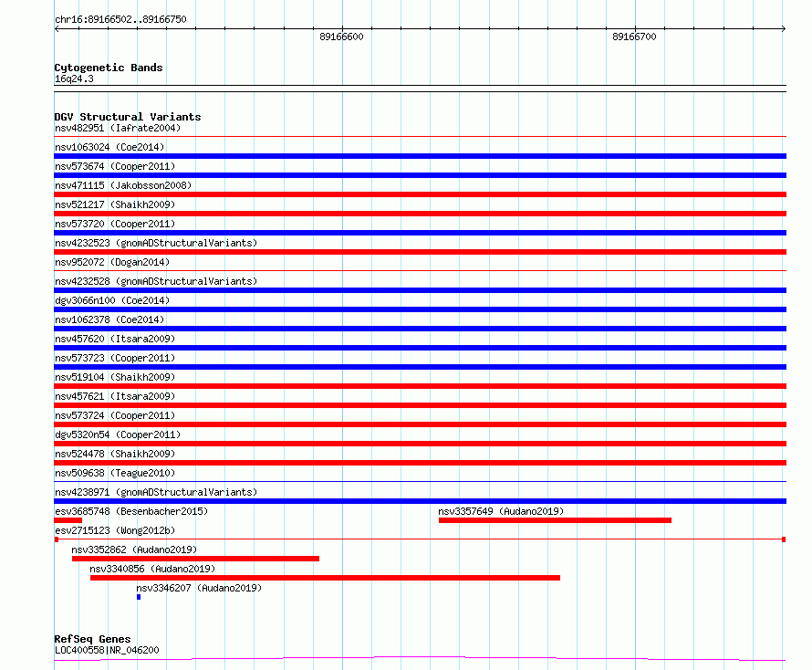Image resolution: width=812 pixels, height=670 pixels.
Task: Open variant dgv5320n54 (Cooper2011)
Action: tap(118, 434)
